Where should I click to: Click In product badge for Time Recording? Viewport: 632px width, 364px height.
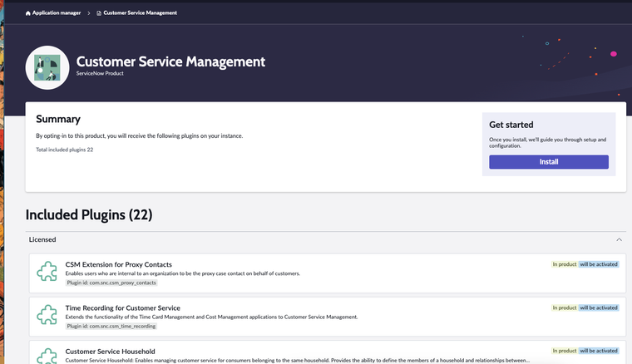click(565, 307)
